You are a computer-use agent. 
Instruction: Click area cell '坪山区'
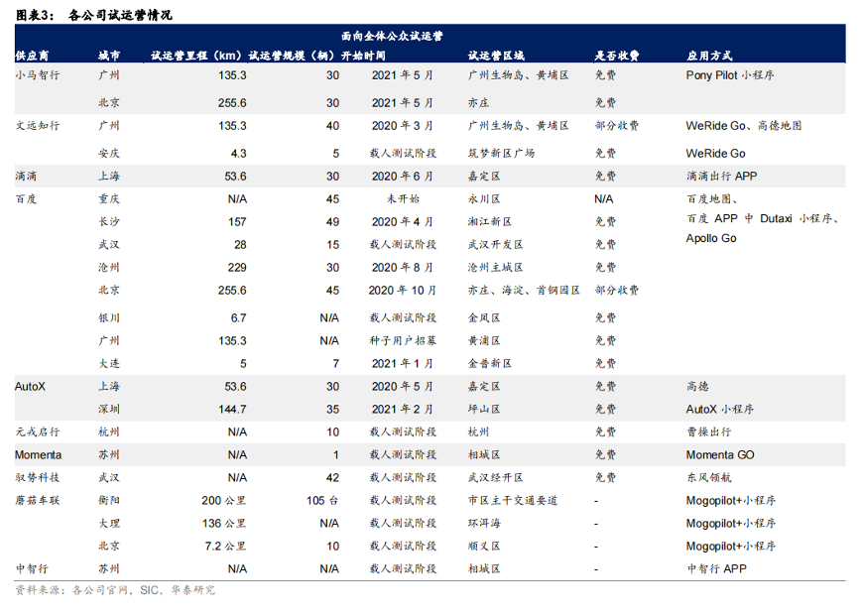click(484, 410)
